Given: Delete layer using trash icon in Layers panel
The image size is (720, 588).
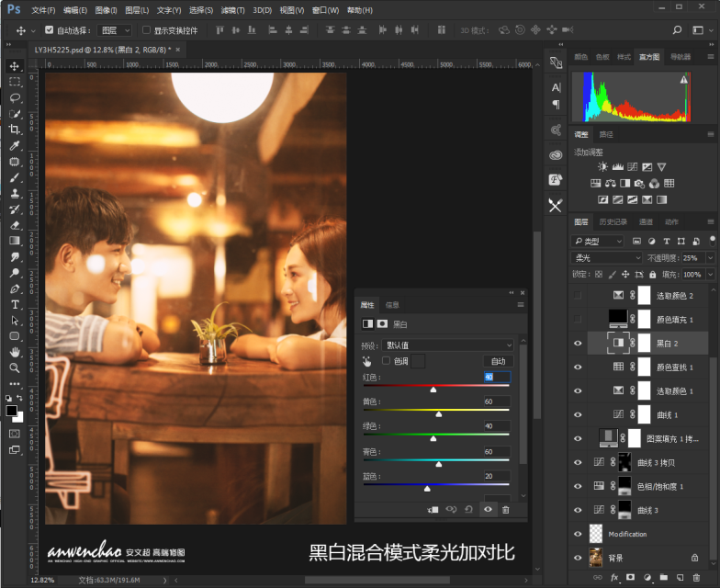Looking at the screenshot, I should point(696,577).
